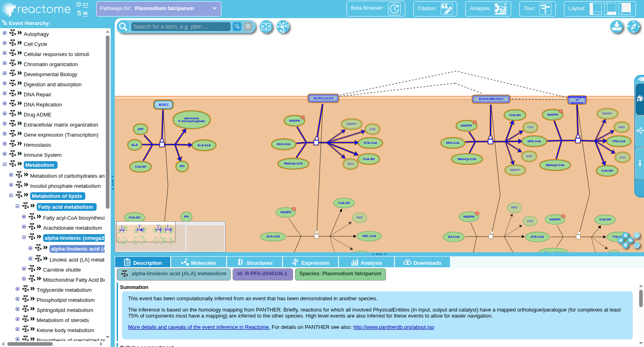Toggle the details panel layout button

[x=610, y=8]
